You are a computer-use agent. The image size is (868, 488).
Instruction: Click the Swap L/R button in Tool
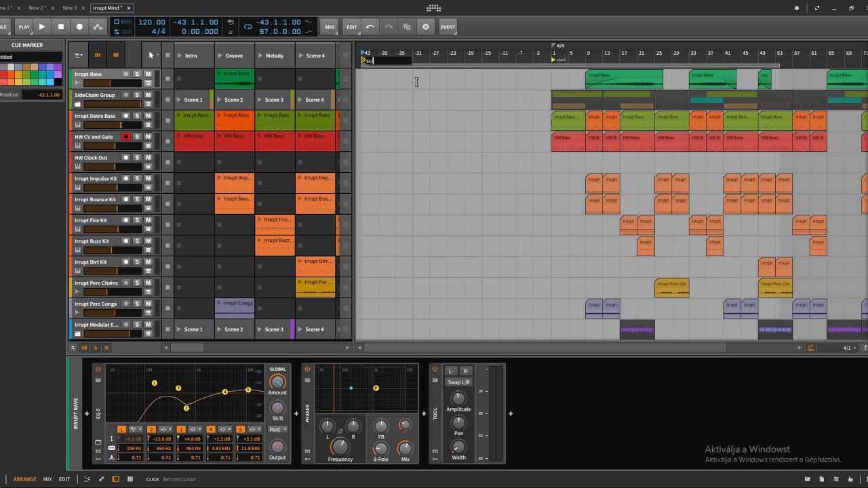pyautogui.click(x=458, y=382)
